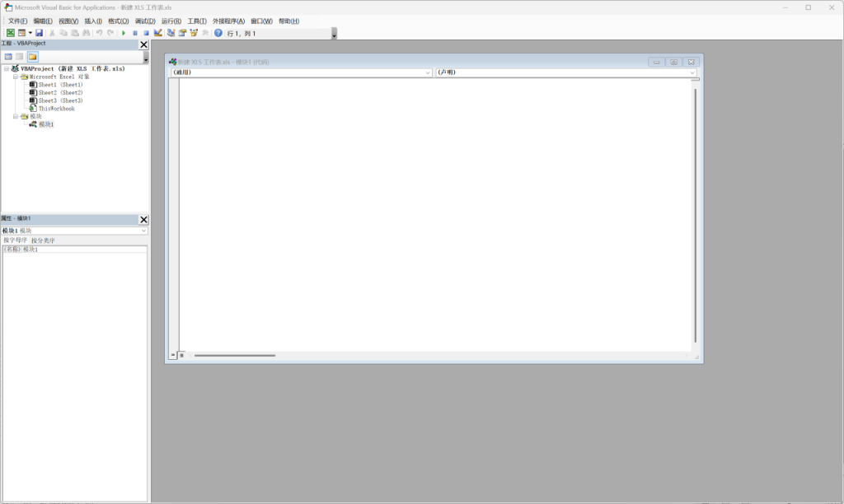844x504 pixels.
Task: Open the 调试(D) menu
Action: click(x=145, y=21)
